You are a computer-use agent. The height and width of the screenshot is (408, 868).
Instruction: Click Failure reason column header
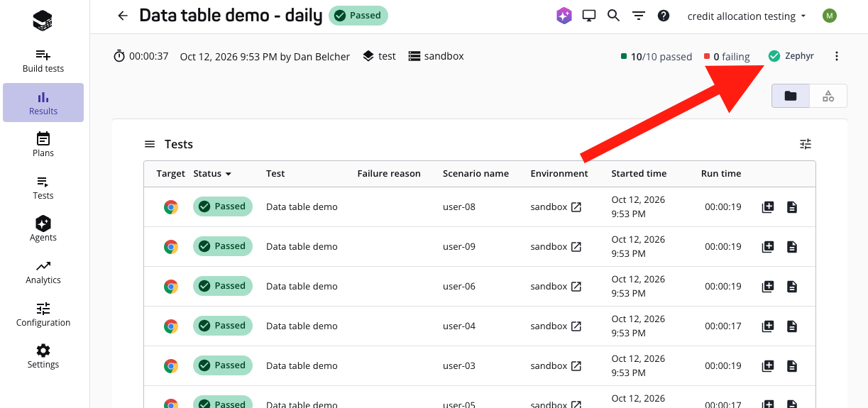pyautogui.click(x=389, y=174)
